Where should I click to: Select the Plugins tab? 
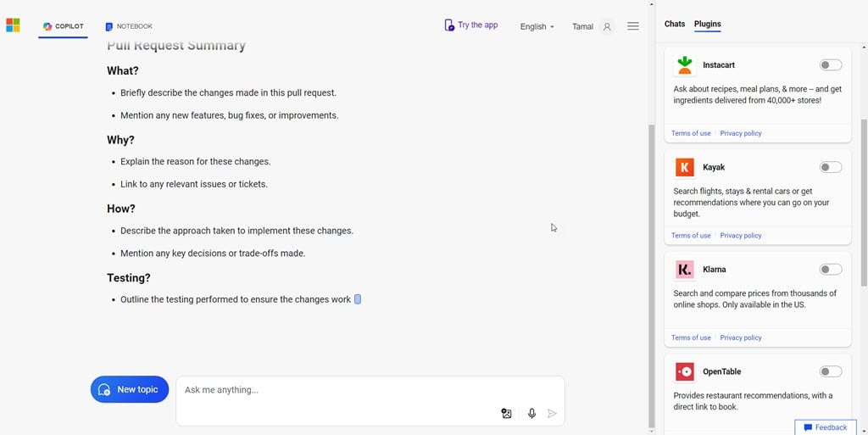pos(708,24)
